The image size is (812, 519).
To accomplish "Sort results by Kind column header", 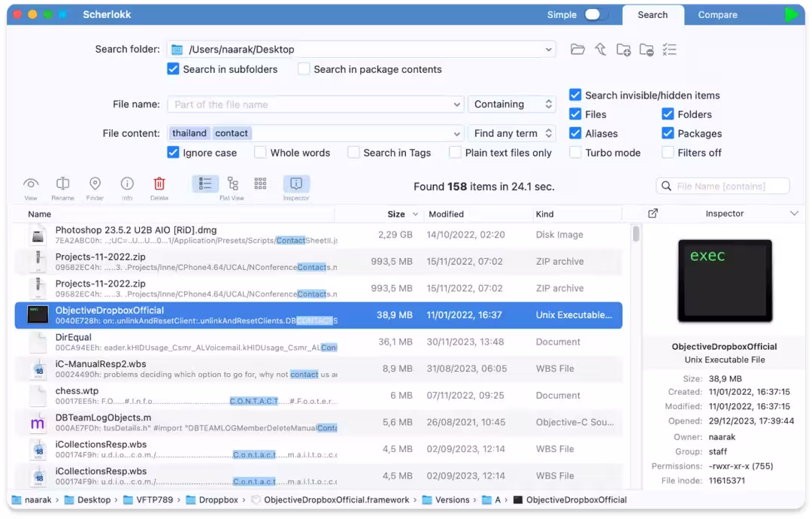I will click(544, 214).
